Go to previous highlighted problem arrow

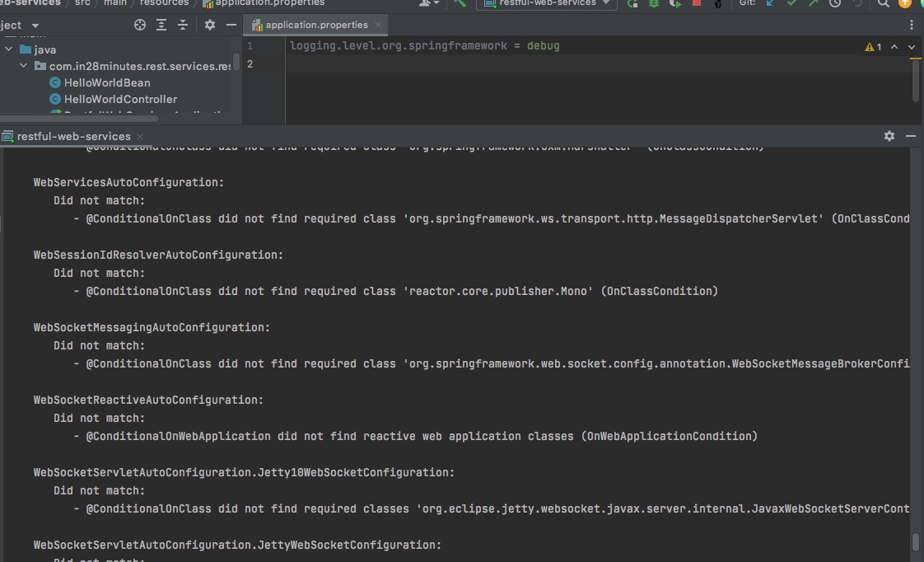pyautogui.click(x=894, y=47)
